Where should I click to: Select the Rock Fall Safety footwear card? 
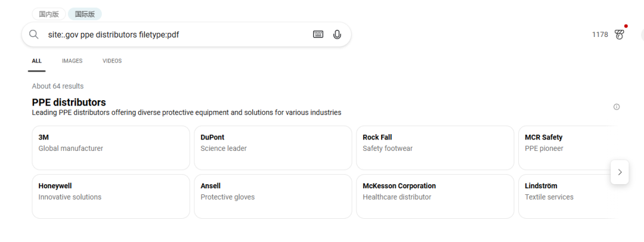click(x=435, y=148)
